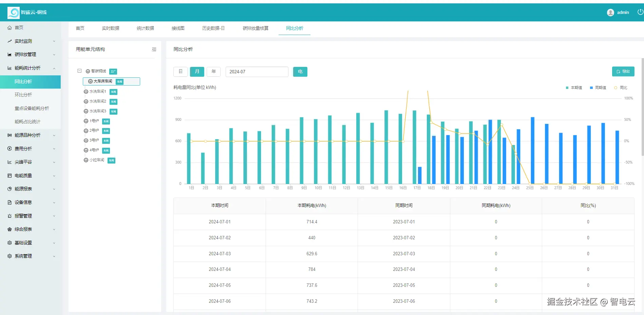
Task: Select the 日 period toggle
Action: 181,72
